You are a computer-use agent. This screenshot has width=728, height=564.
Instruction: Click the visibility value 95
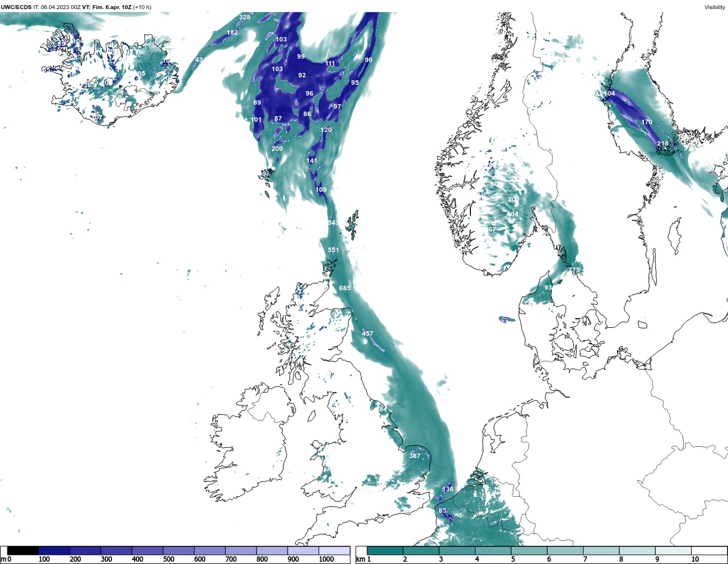pos(355,83)
